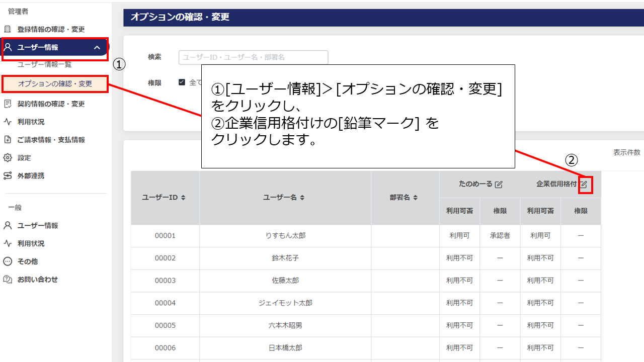Open 登録情報の確認・変更 via its book icon
644x362 pixels.
pyautogui.click(x=8, y=29)
